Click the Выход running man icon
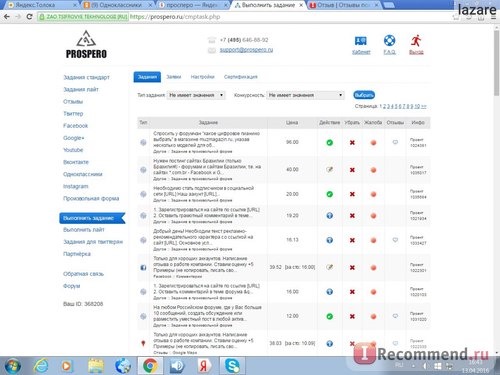 point(416,41)
